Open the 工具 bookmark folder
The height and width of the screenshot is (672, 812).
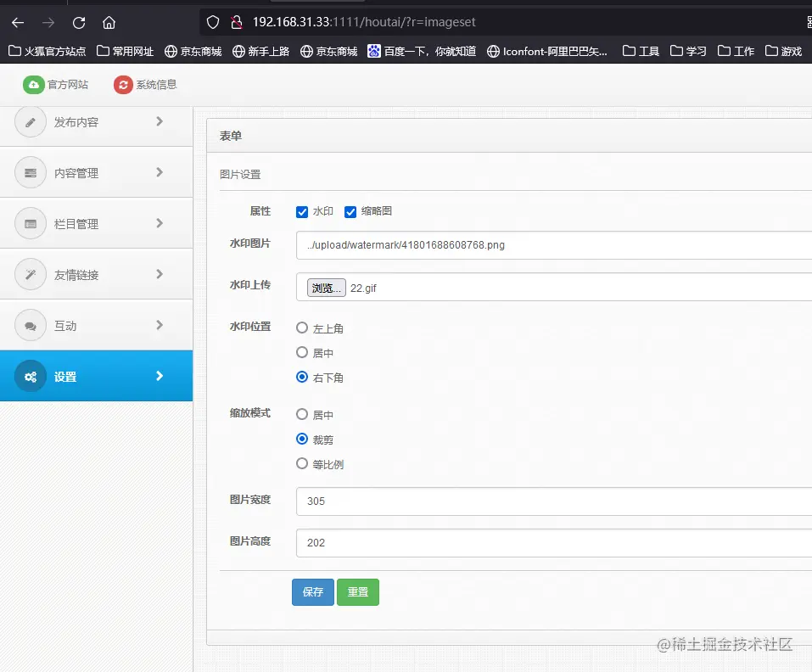(641, 51)
